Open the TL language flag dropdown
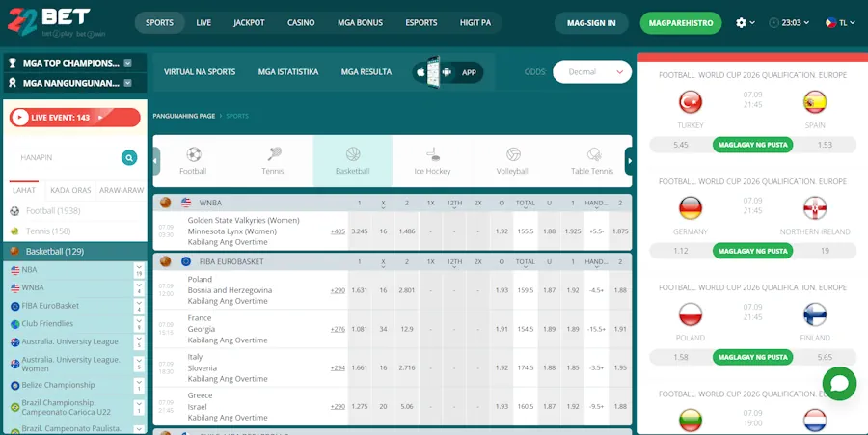The width and height of the screenshot is (868, 435). (x=840, y=23)
